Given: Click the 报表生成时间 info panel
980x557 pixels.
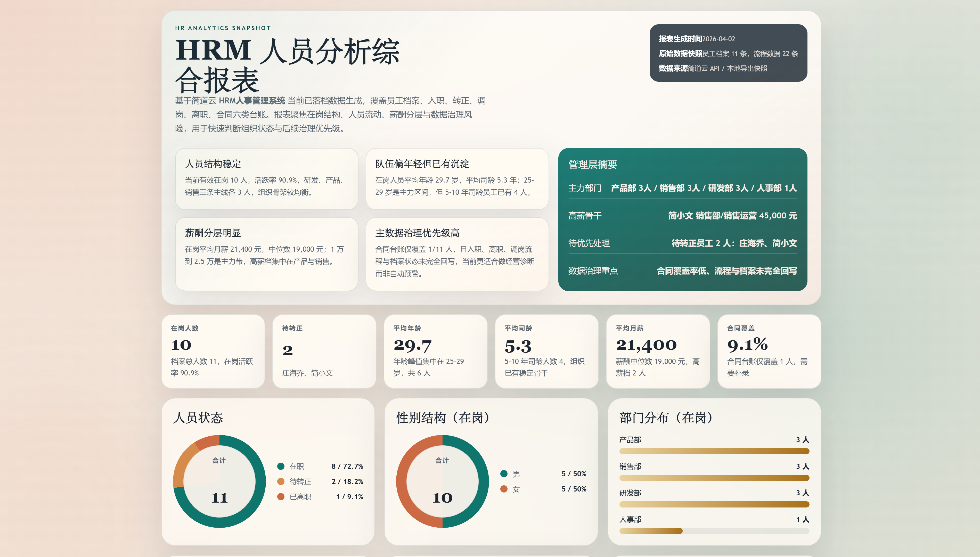Looking at the screenshot, I should click(x=728, y=53).
